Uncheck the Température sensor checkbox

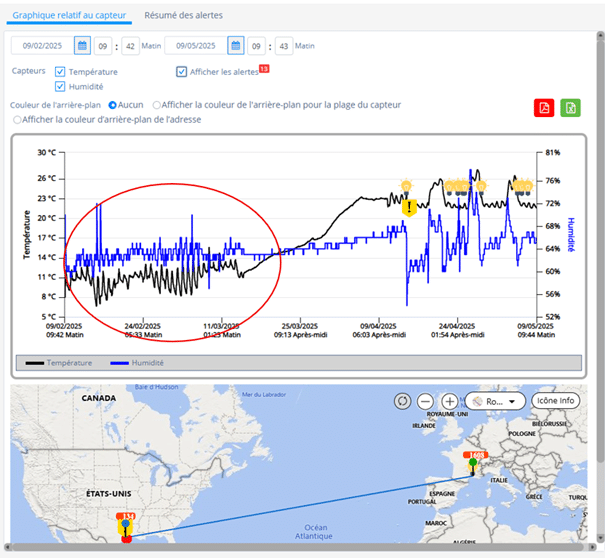61,72
